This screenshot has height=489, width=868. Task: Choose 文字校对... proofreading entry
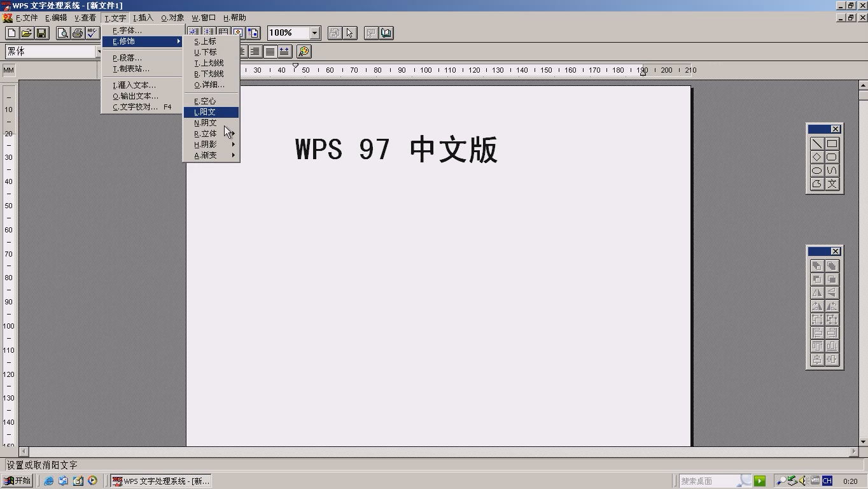(143, 107)
